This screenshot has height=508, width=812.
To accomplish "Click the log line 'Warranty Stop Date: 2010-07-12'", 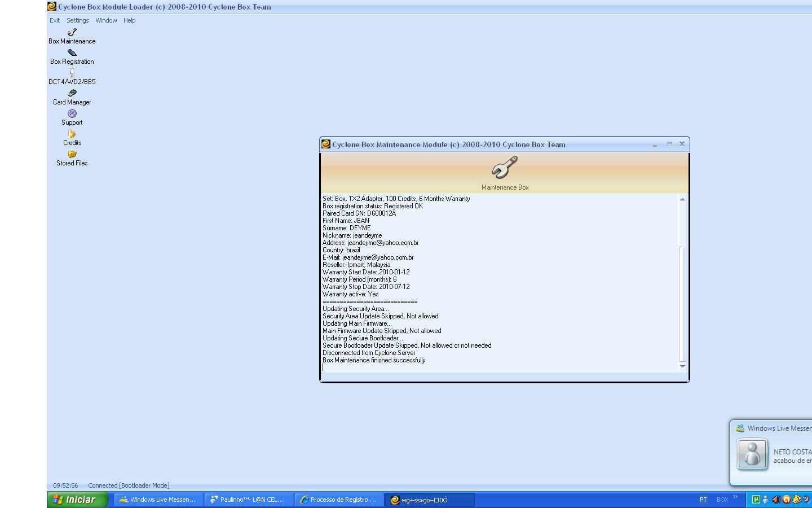I will point(366,287).
